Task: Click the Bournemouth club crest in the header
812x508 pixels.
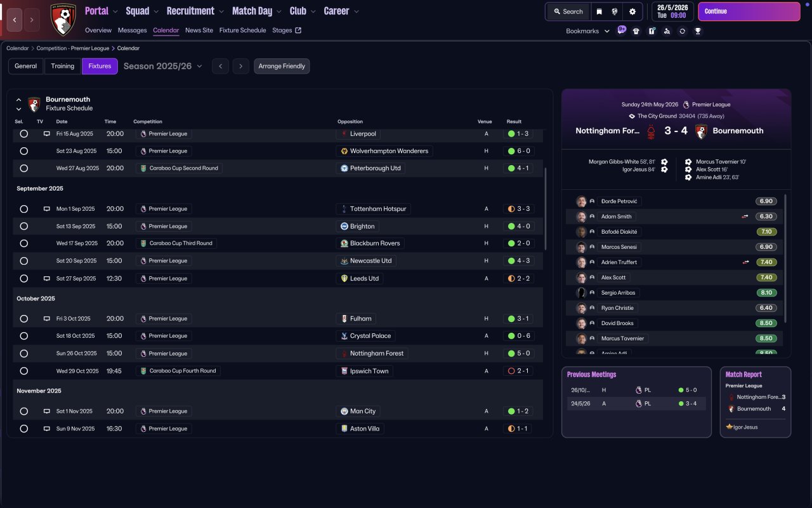Action: pyautogui.click(x=63, y=20)
